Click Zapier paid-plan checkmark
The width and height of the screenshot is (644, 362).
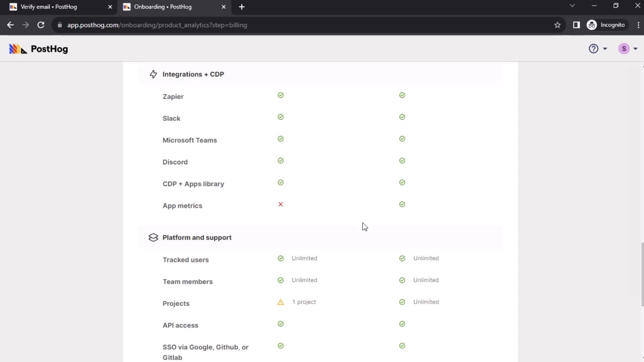[402, 95]
